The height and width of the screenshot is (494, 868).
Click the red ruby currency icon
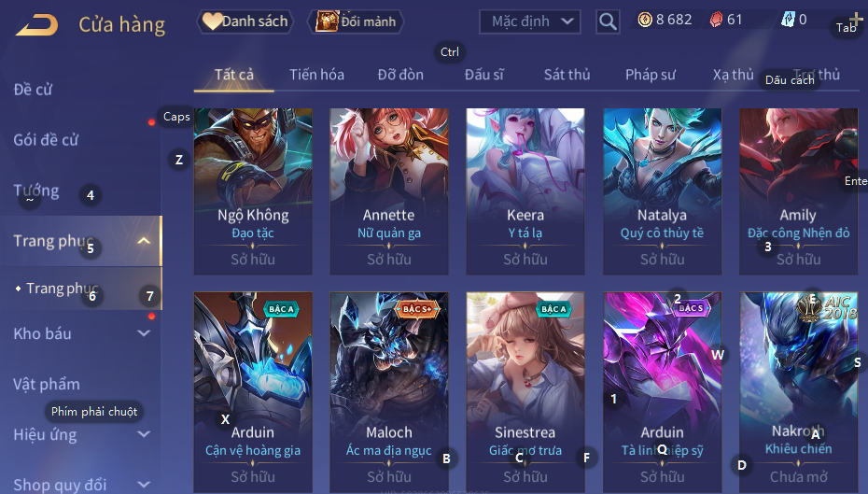(x=716, y=20)
